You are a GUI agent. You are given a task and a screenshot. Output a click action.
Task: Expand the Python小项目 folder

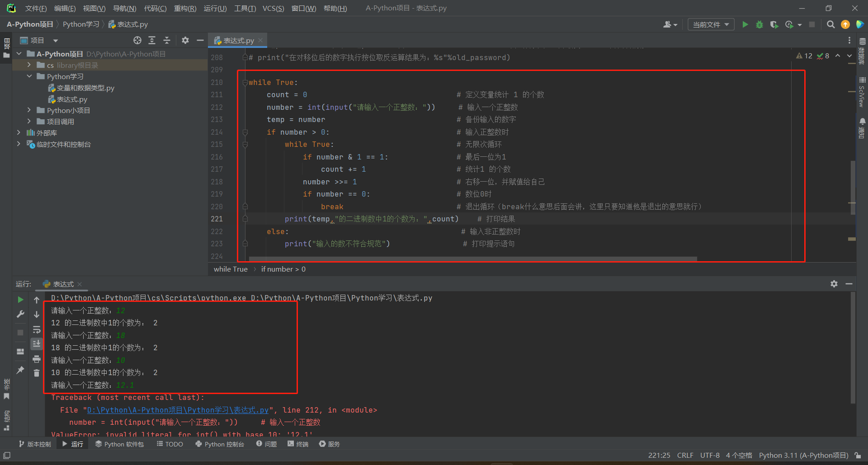(29, 110)
